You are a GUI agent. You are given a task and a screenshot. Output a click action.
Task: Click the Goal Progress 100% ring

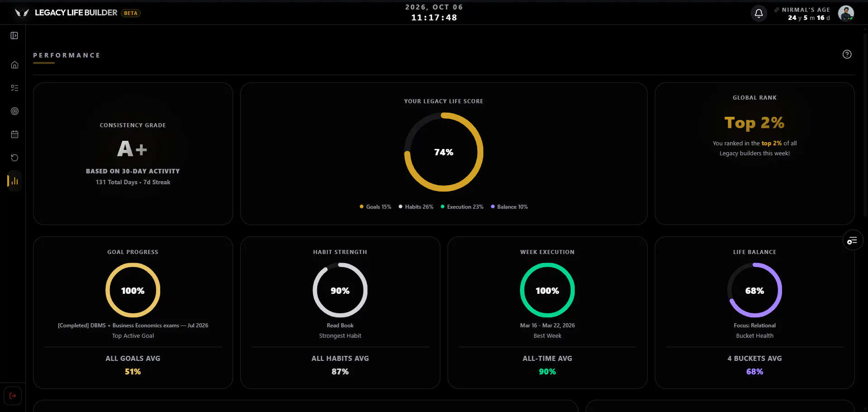click(x=133, y=290)
